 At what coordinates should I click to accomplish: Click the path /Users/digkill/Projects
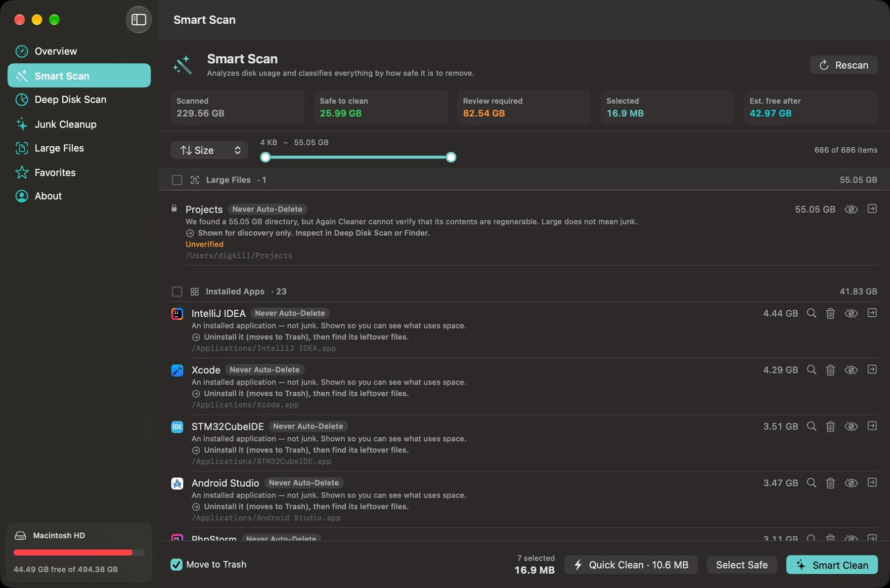click(x=239, y=255)
